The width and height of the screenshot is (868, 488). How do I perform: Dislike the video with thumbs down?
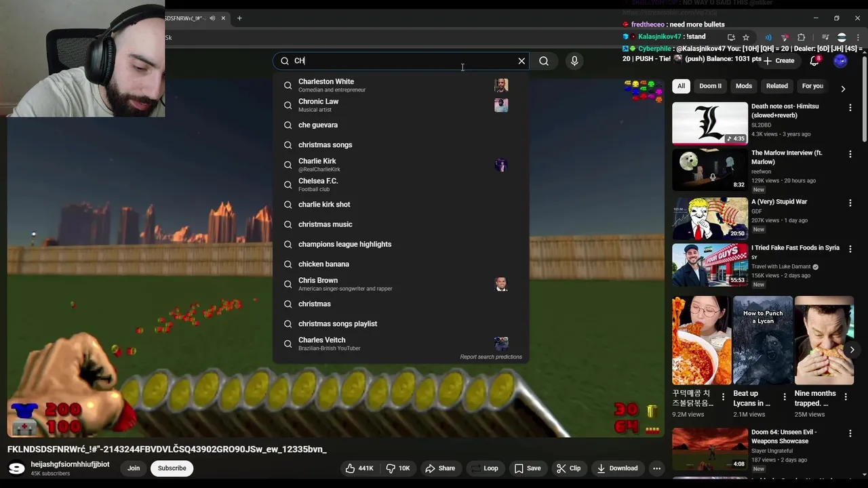point(397,468)
